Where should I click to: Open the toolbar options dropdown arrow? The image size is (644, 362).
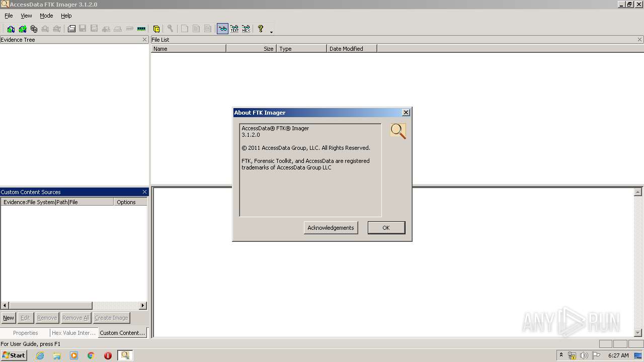tap(271, 32)
